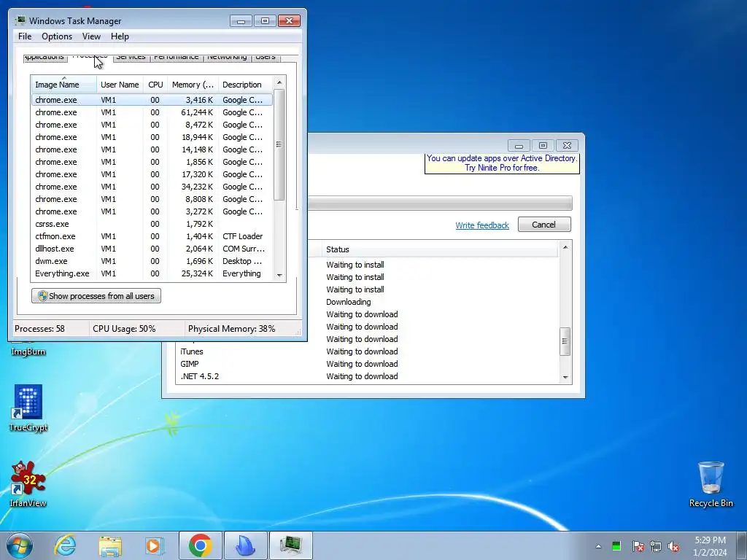Viewport: 747px width, 560px height.
Task: Open the File menu in Task Manager
Action: (25, 36)
